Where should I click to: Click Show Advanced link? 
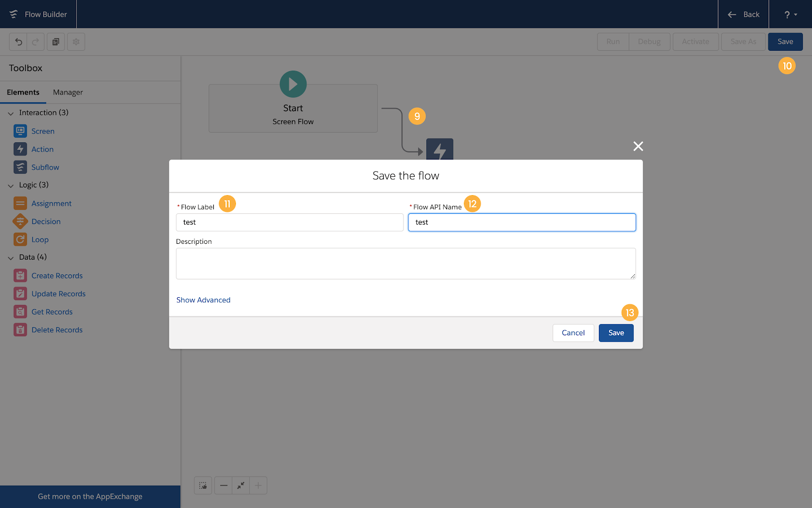(x=204, y=300)
